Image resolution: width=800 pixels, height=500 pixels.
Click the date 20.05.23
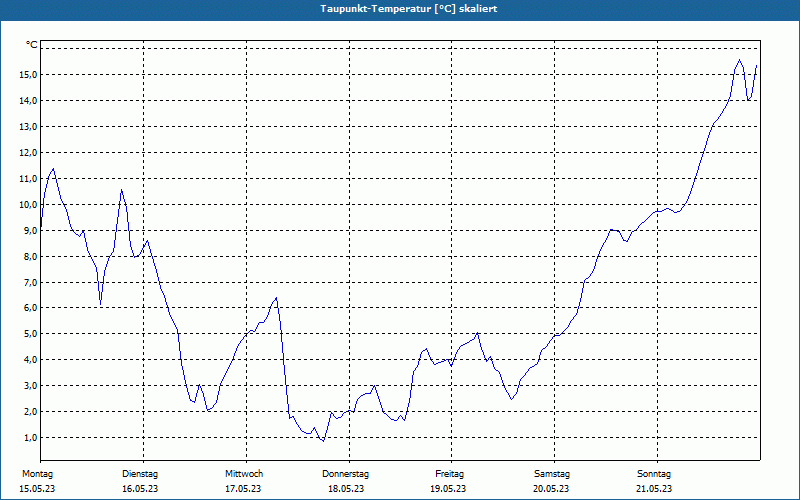pyautogui.click(x=552, y=489)
